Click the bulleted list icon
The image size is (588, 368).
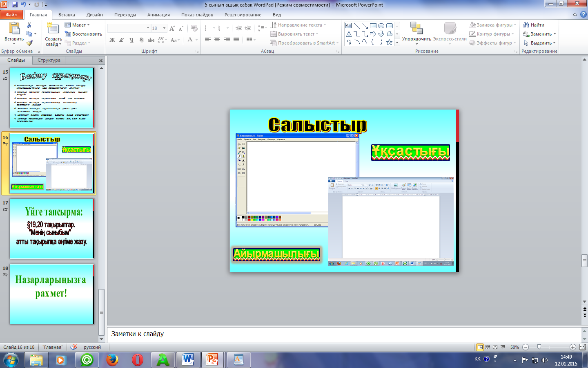click(208, 28)
